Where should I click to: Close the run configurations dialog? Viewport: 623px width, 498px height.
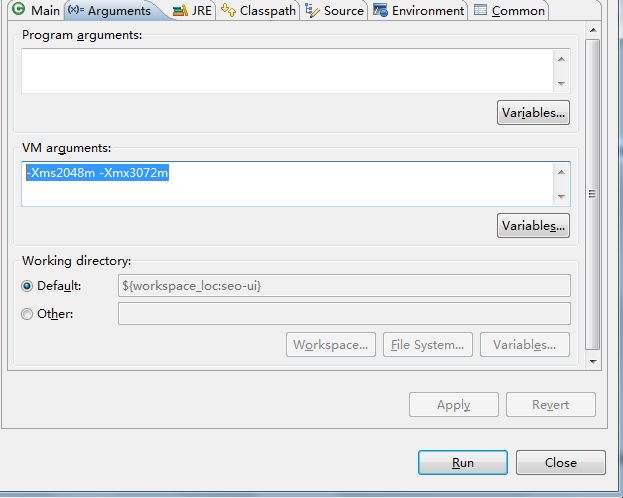[561, 463]
